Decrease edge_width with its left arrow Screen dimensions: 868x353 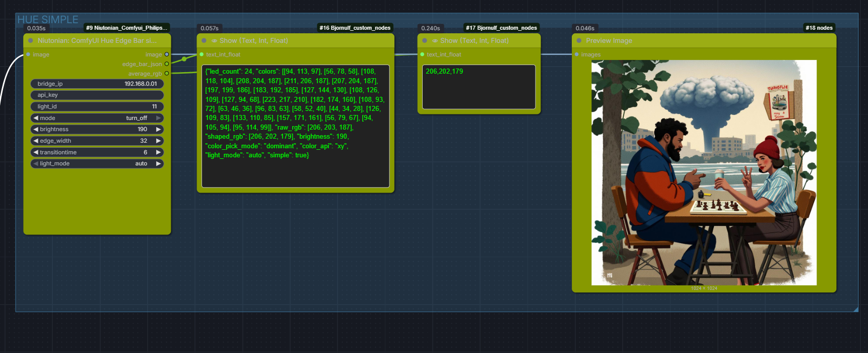(36, 141)
